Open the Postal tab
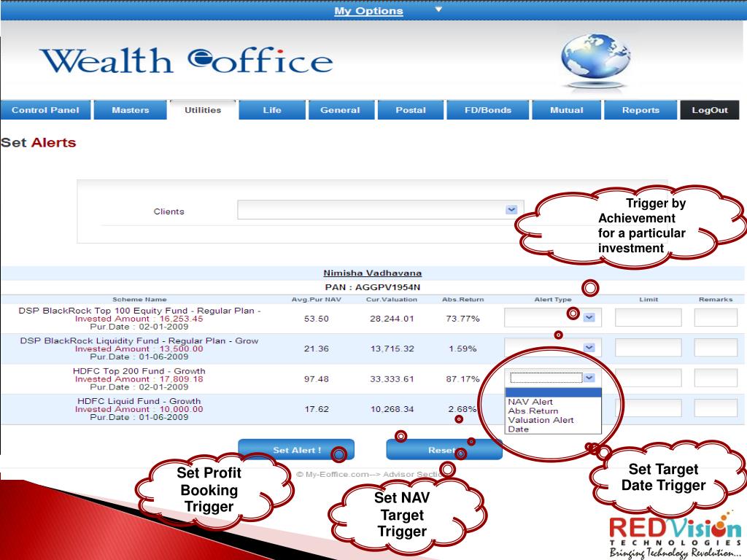The height and width of the screenshot is (560, 747). pyautogui.click(x=411, y=110)
